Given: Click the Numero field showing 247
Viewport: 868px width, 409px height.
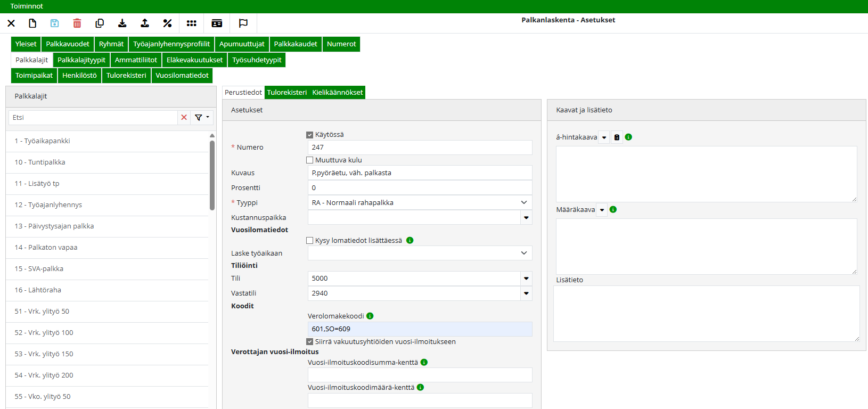Looking at the screenshot, I should coord(420,148).
